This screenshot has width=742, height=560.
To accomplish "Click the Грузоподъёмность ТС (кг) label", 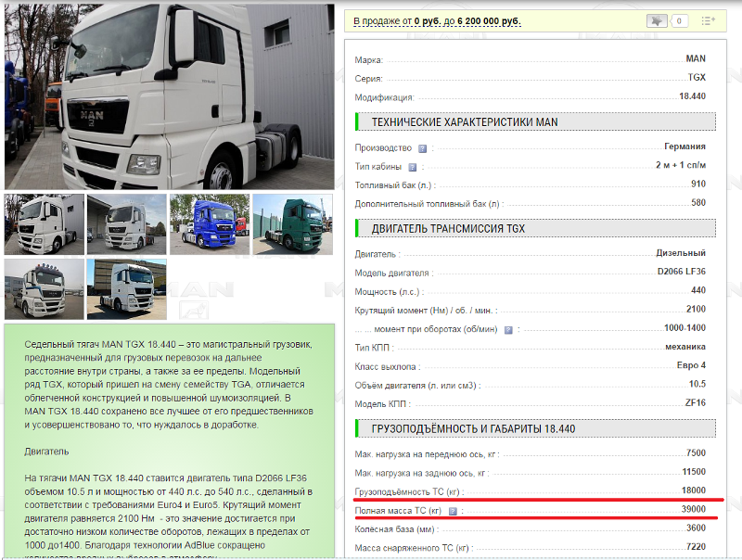I will tap(409, 492).
